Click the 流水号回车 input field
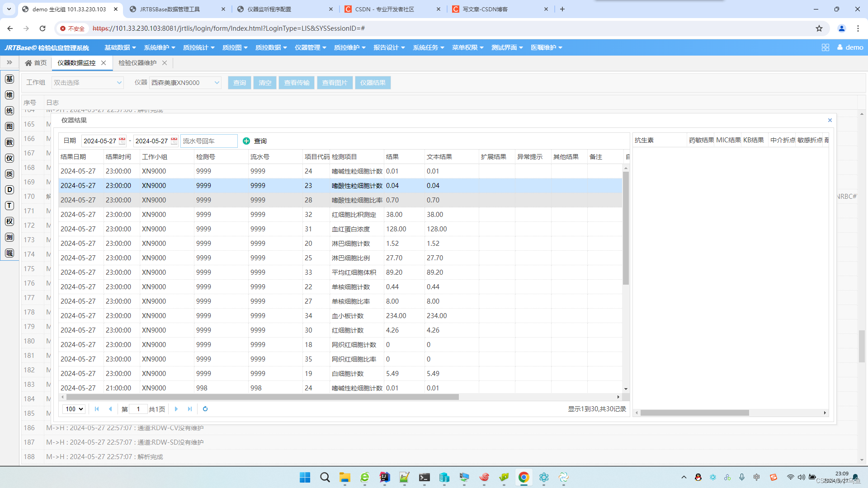 click(x=209, y=141)
